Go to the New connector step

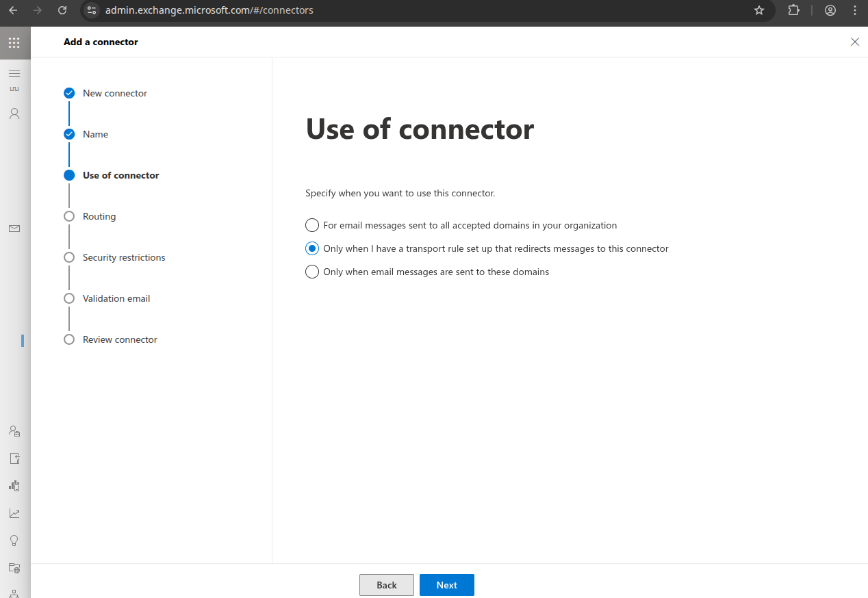click(106, 93)
